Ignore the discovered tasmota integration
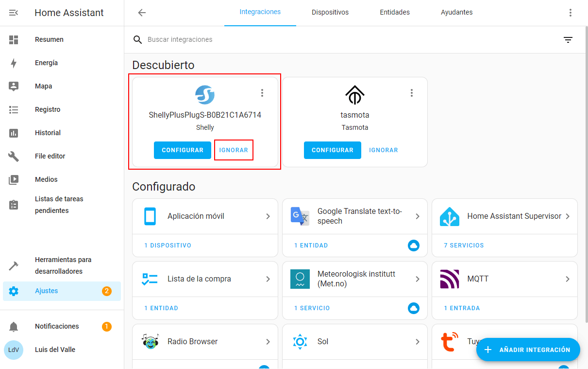Screen dimensions: 588x369 [383, 150]
